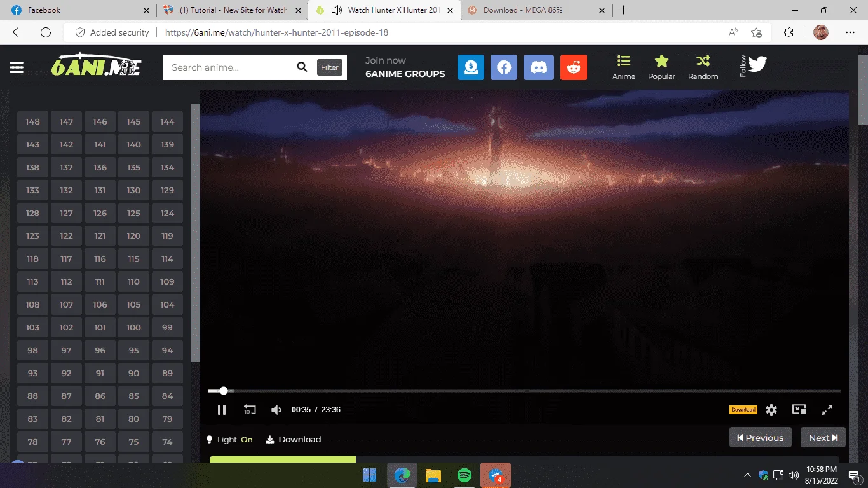Select episode 136
Image resolution: width=868 pixels, height=488 pixels.
[100, 167]
